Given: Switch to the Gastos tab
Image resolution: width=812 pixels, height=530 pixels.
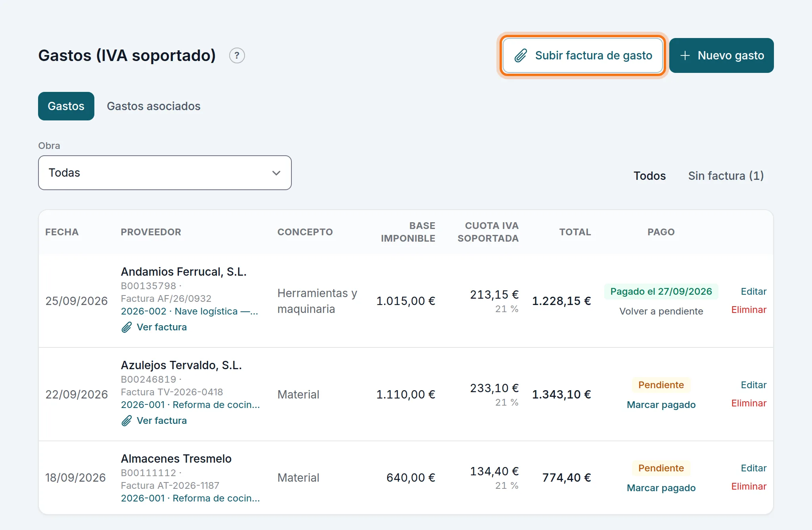Looking at the screenshot, I should [66, 106].
